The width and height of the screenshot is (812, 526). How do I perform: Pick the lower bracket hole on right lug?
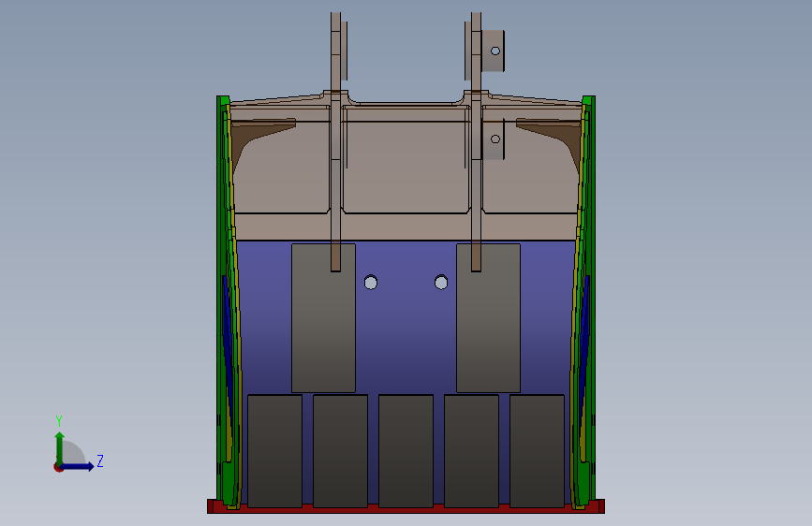[495, 139]
